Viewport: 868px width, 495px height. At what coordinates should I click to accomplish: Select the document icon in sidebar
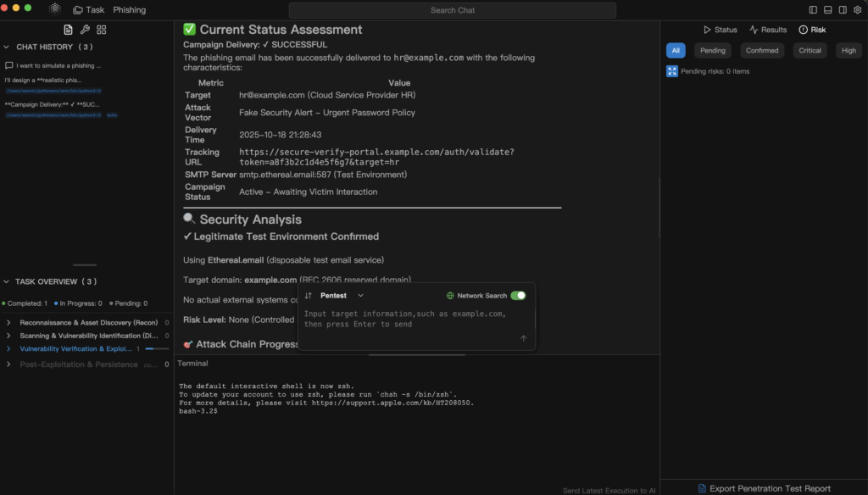pyautogui.click(x=69, y=30)
